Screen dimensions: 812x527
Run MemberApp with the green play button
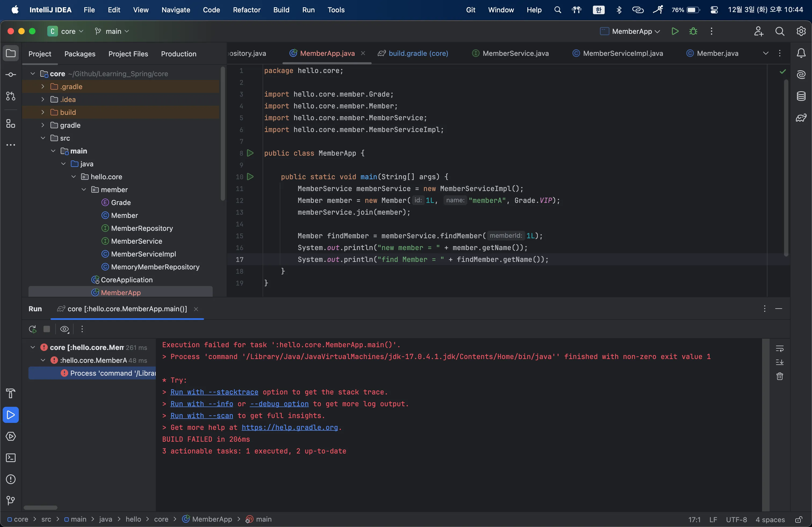click(675, 31)
